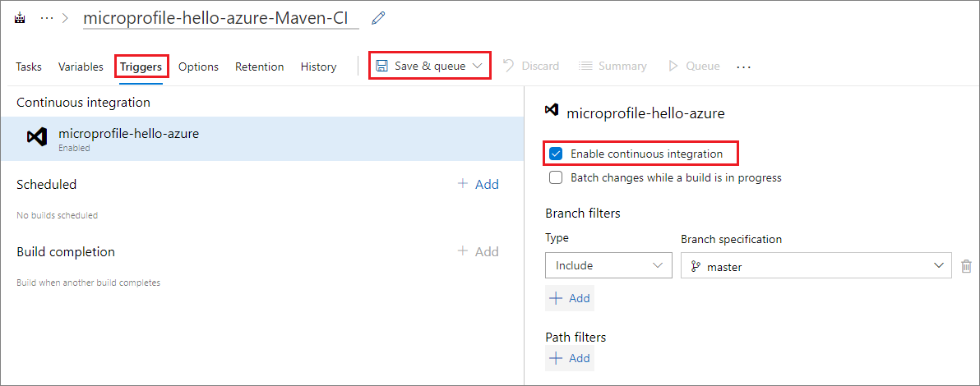
Task: Click the Queue play icon
Action: [x=673, y=66]
